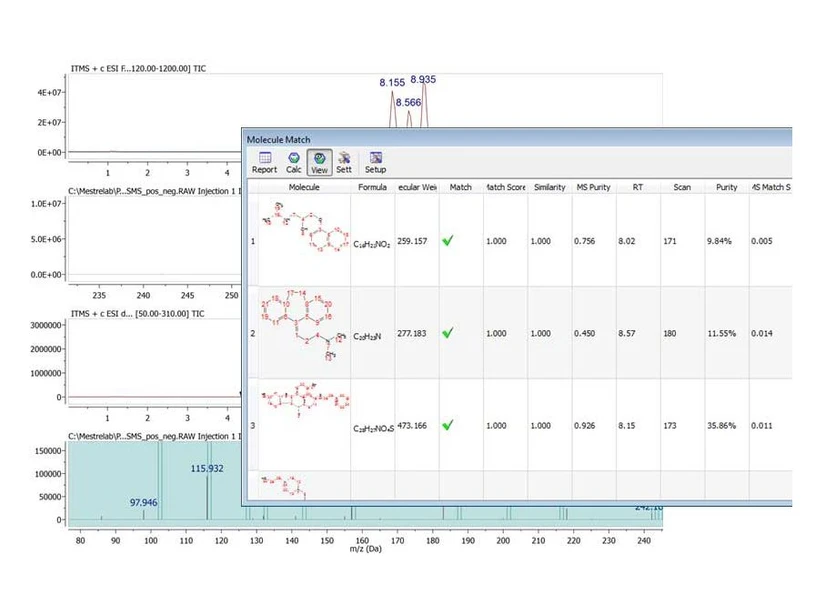Click the green match checkmark in row 1

447,241
